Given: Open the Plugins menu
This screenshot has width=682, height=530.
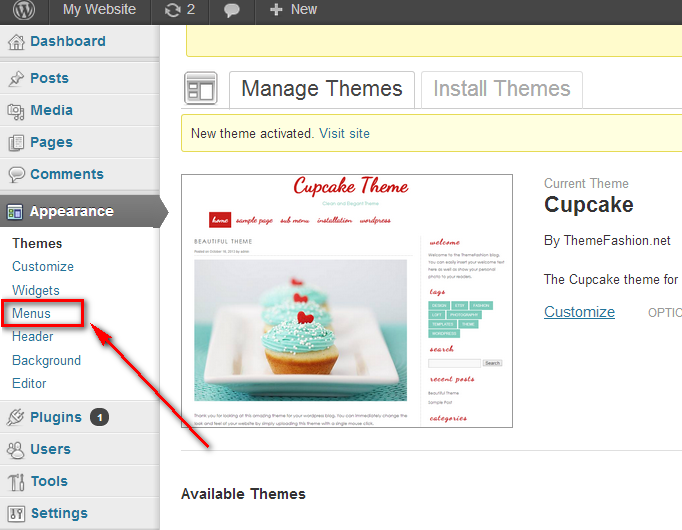Looking at the screenshot, I should (x=56, y=417).
